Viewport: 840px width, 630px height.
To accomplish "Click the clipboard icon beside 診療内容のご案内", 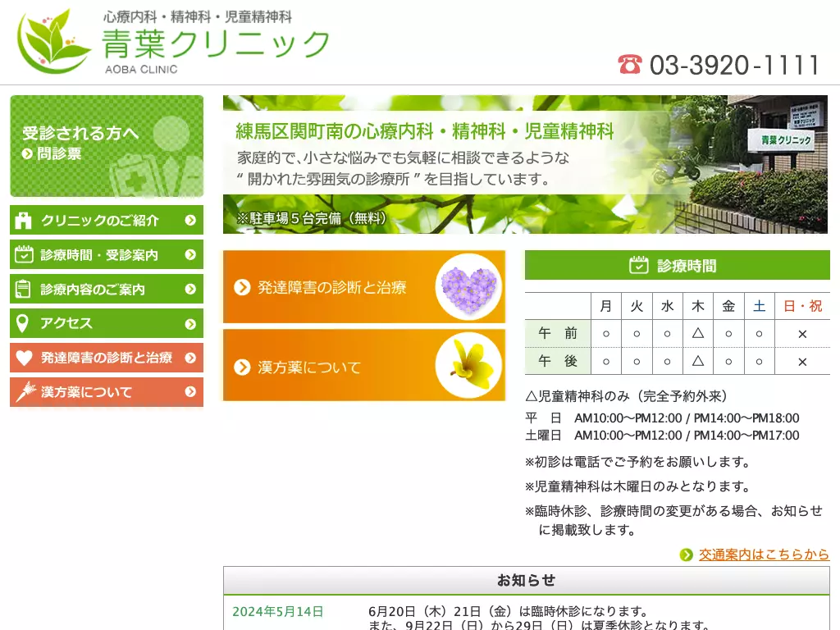I will point(23,289).
